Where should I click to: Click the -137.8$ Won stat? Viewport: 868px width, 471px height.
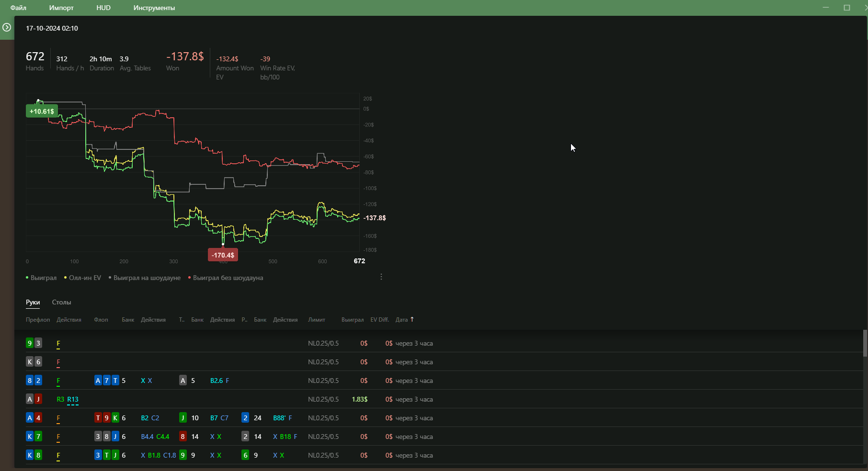(x=185, y=61)
